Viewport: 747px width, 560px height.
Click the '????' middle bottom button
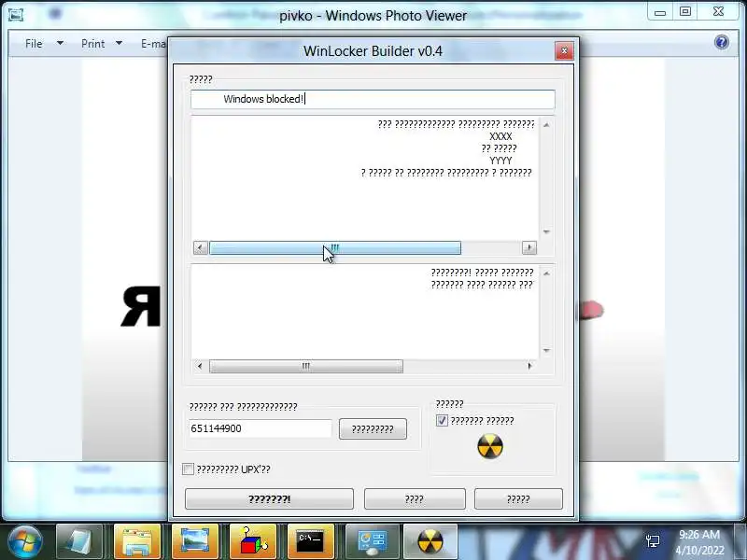click(x=415, y=499)
